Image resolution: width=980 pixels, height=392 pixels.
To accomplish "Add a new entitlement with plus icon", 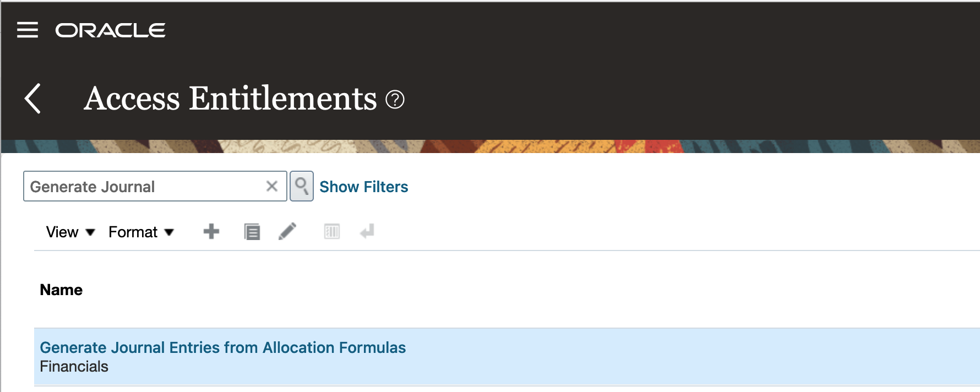I will (x=211, y=232).
